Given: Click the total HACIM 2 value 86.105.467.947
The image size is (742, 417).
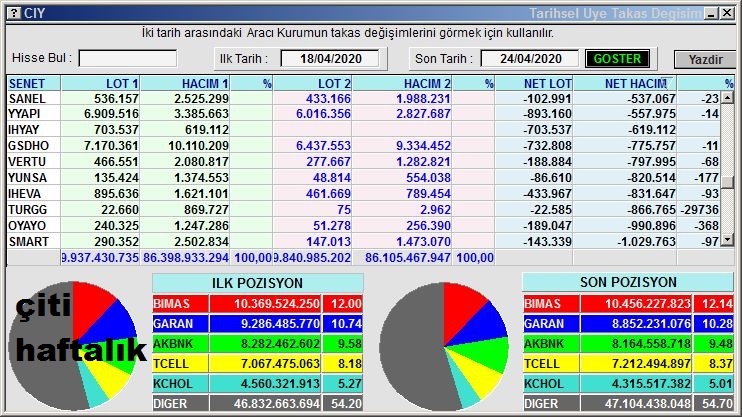Looking at the screenshot, I should pos(407,257).
